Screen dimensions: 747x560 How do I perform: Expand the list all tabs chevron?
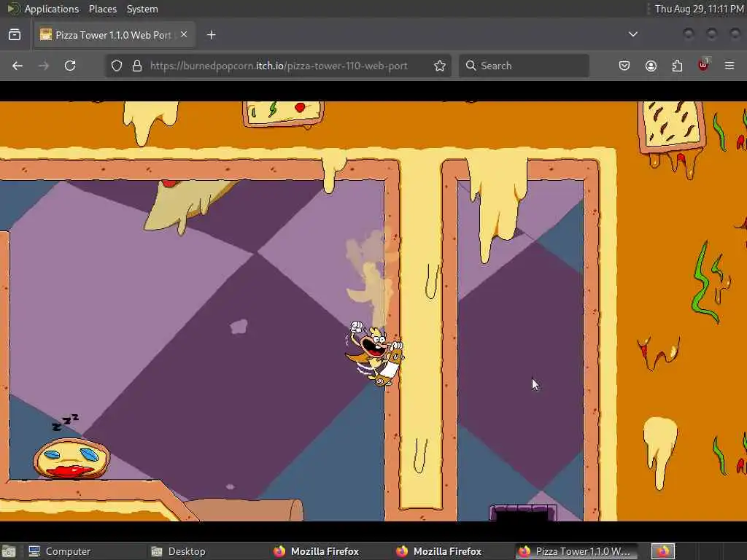point(633,34)
